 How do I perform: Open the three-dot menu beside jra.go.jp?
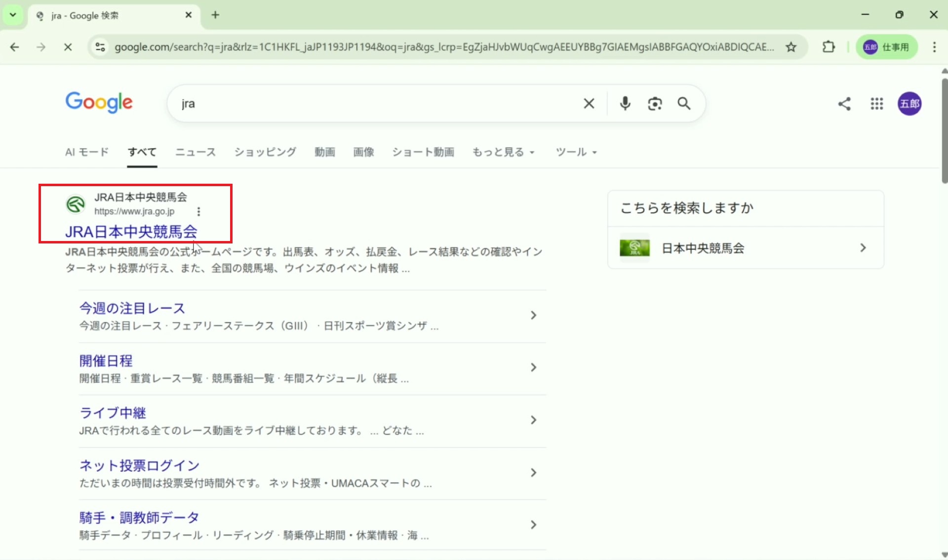coord(198,211)
